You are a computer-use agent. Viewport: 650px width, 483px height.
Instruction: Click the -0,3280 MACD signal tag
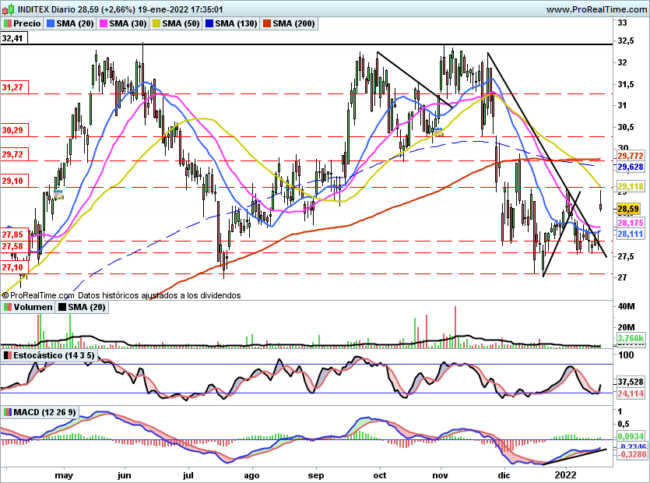pyautogui.click(x=632, y=455)
